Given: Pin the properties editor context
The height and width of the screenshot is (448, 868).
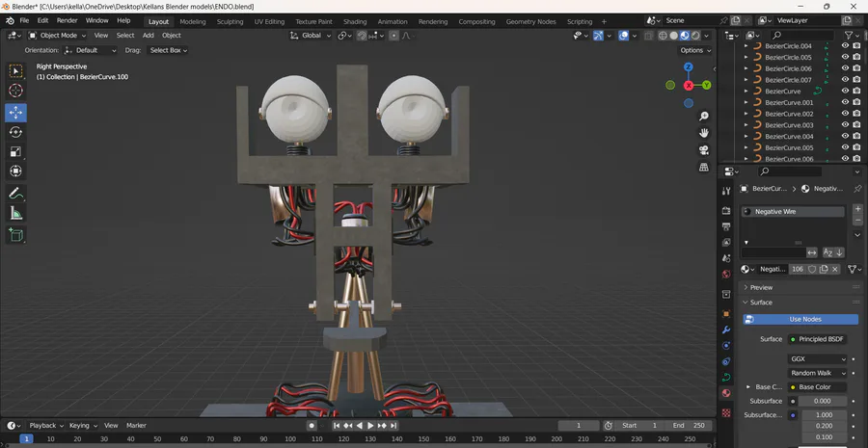Looking at the screenshot, I should point(857,189).
